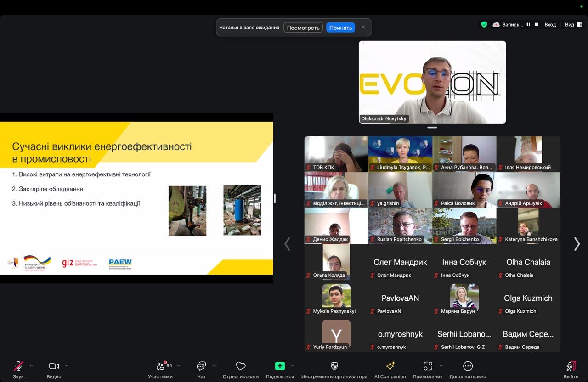Open the Apps menu icon
588x382 pixels.
[x=428, y=366]
